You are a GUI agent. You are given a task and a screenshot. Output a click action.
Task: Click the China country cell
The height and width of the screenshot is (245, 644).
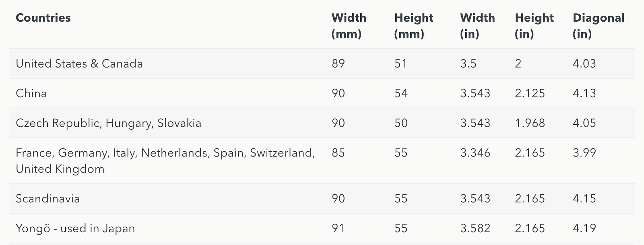tap(31, 93)
